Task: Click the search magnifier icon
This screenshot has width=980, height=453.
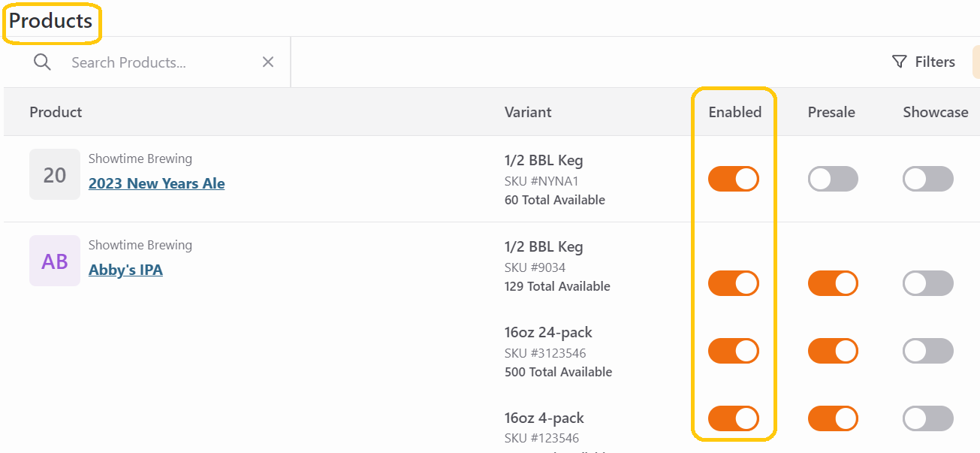Action: pyautogui.click(x=43, y=62)
